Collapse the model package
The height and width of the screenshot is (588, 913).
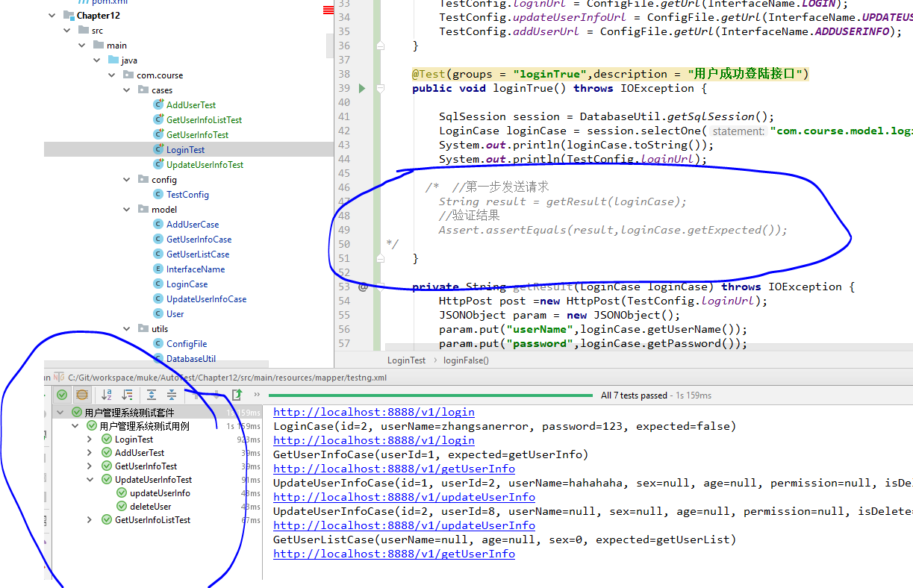127,210
